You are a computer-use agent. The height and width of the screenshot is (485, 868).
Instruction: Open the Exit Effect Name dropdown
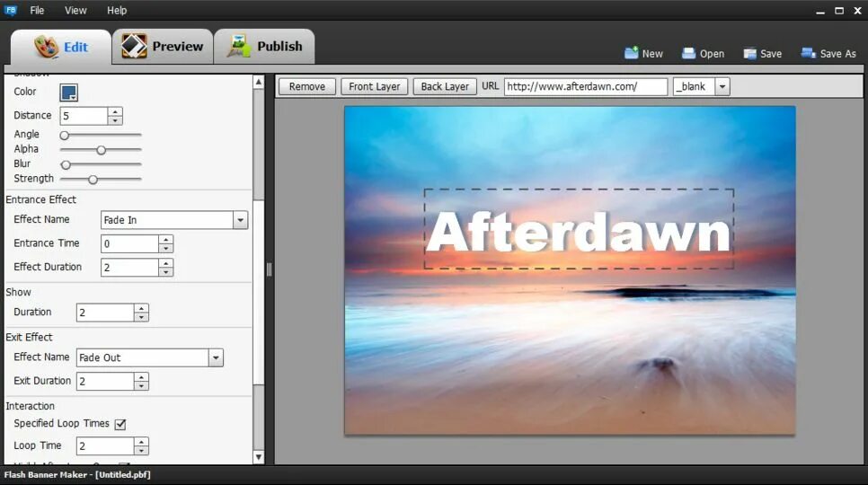tap(216, 357)
